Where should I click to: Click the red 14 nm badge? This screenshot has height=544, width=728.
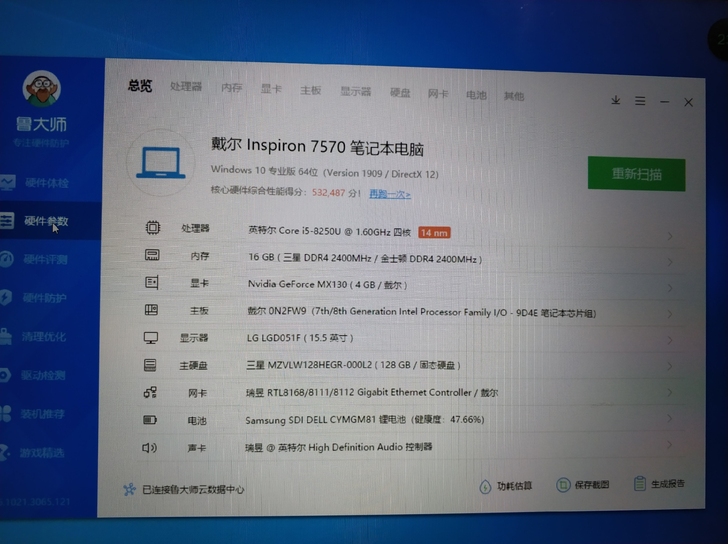tap(434, 233)
